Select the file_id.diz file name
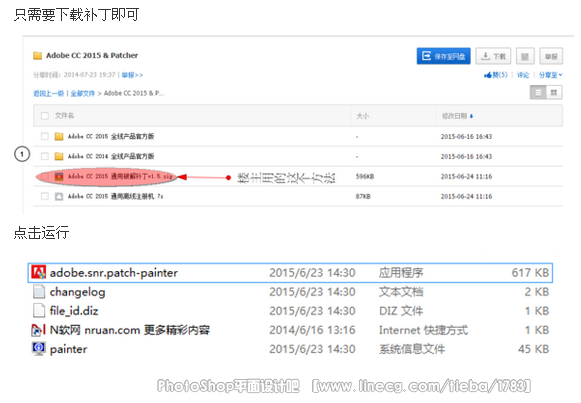This screenshot has height=403, width=581. tap(74, 311)
